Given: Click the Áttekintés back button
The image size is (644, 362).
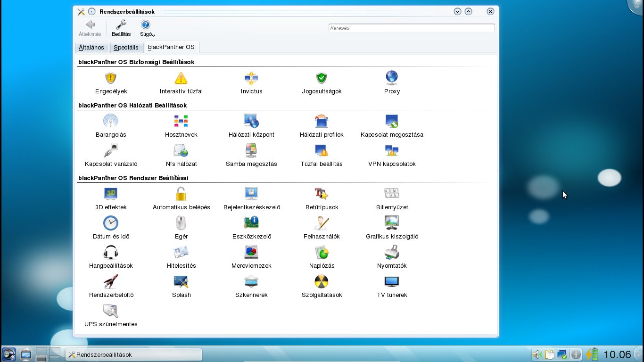Looking at the screenshot, I should tap(90, 28).
